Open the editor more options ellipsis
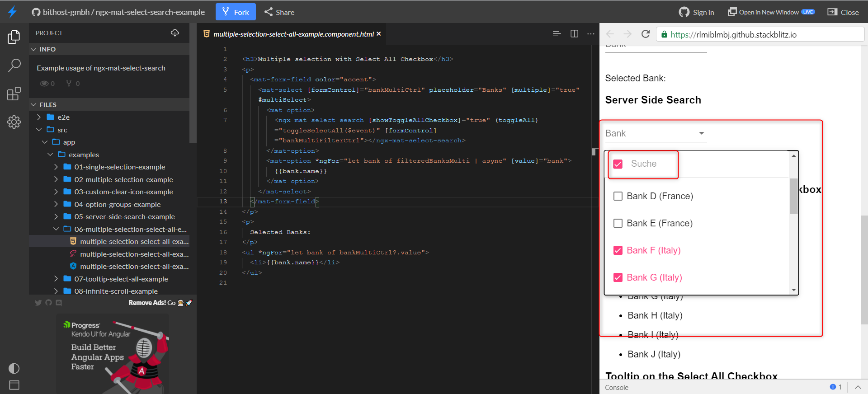Viewport: 868px width, 394px height. point(591,34)
